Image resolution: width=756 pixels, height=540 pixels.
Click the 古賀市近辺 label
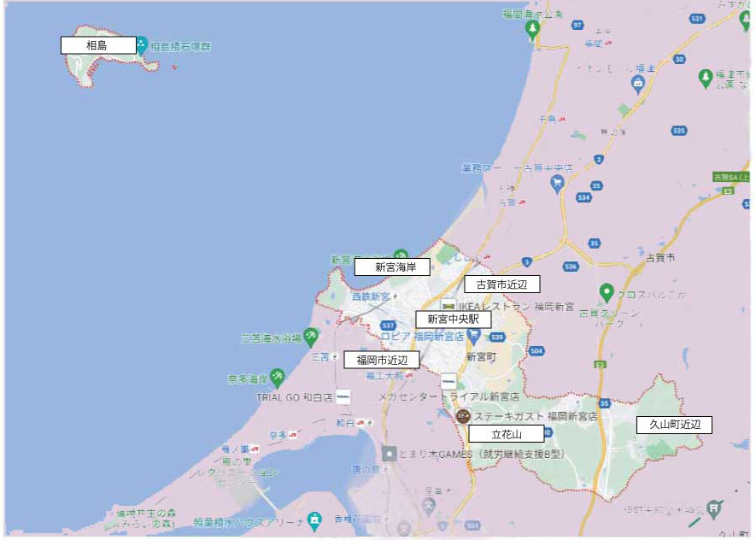[501, 285]
